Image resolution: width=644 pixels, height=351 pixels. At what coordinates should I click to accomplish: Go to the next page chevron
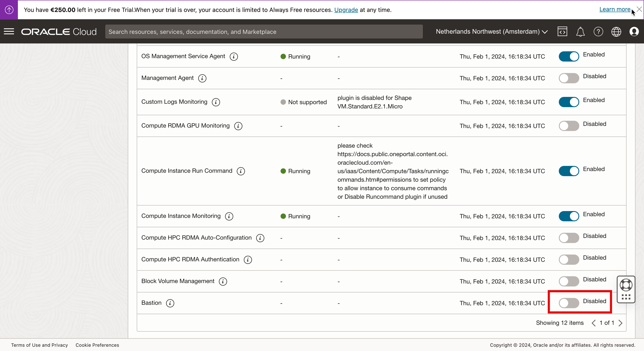point(620,323)
